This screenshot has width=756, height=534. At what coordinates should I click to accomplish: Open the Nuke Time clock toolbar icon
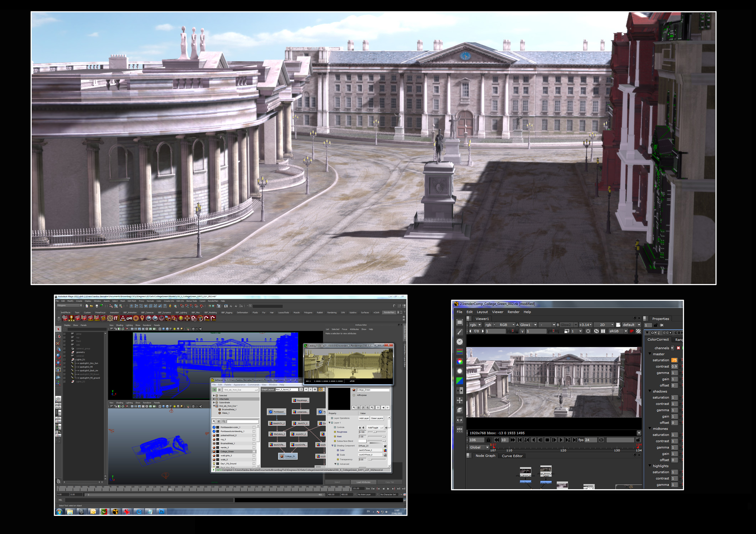coord(460,342)
